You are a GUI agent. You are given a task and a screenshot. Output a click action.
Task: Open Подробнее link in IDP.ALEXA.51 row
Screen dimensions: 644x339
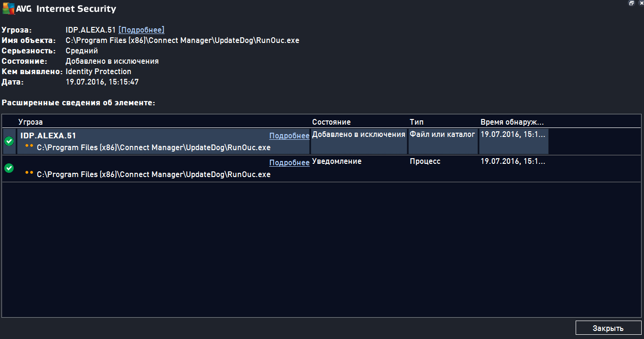(289, 136)
